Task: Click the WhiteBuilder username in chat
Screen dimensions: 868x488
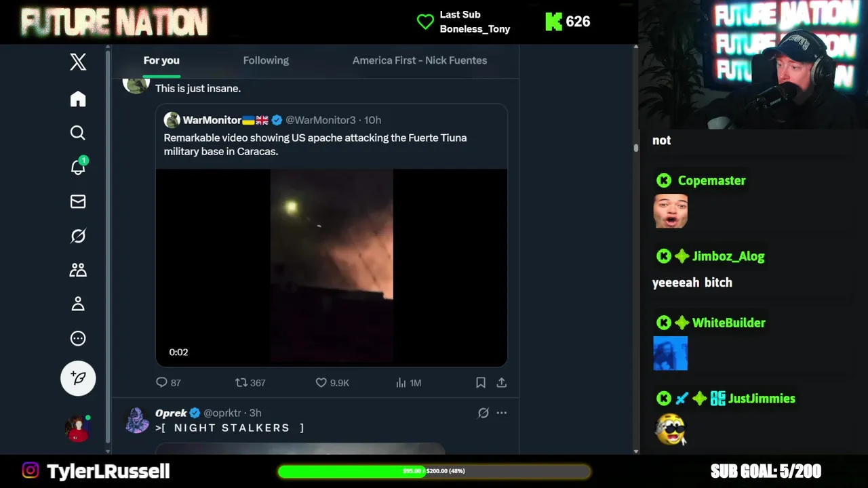Action: [x=728, y=323]
